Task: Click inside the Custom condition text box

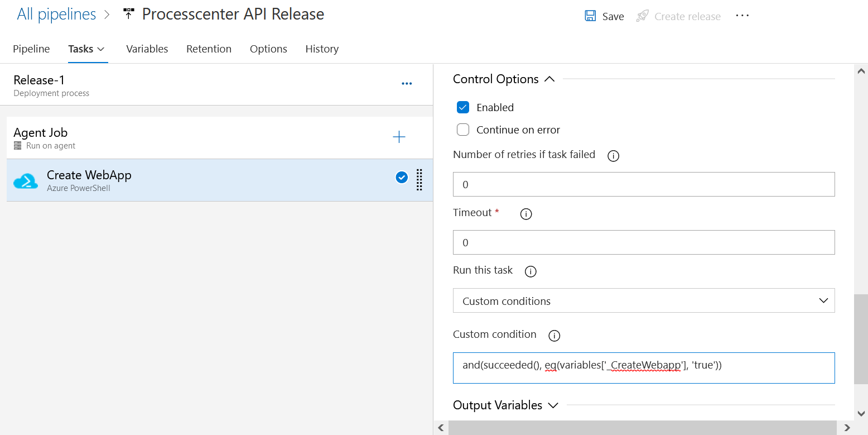Action: (644, 367)
